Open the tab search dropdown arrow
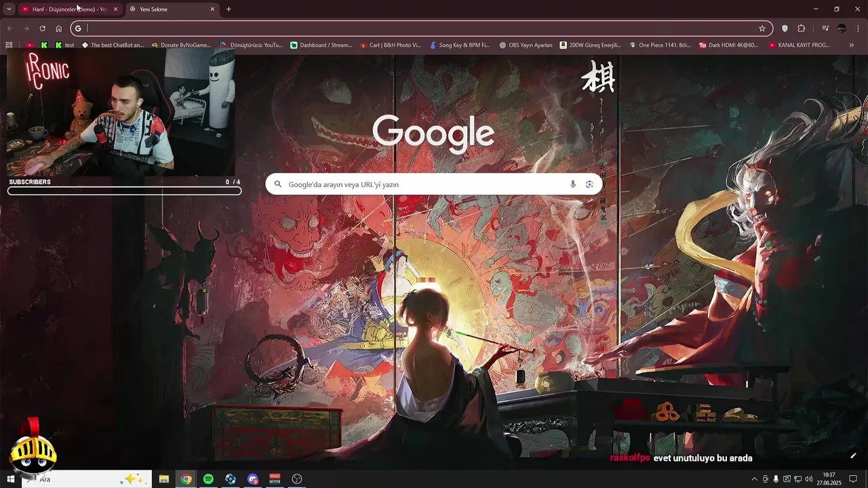 (9, 9)
